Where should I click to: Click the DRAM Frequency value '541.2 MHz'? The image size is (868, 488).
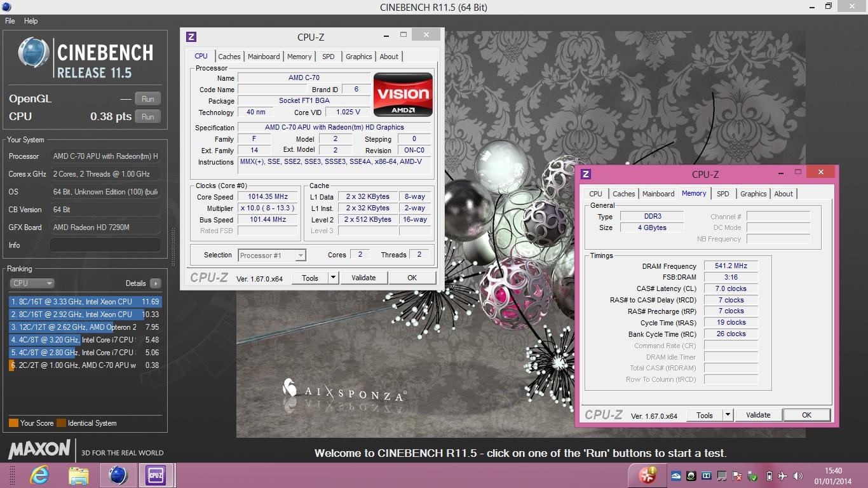(x=731, y=266)
